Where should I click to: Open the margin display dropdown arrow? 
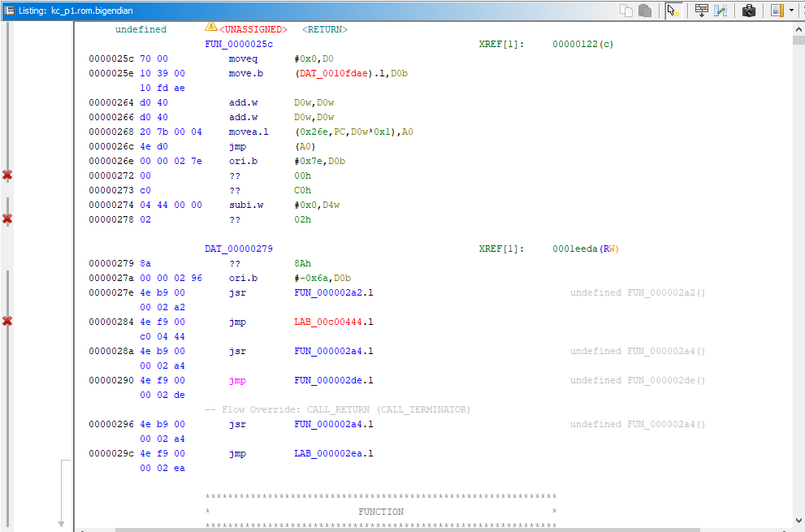point(791,11)
